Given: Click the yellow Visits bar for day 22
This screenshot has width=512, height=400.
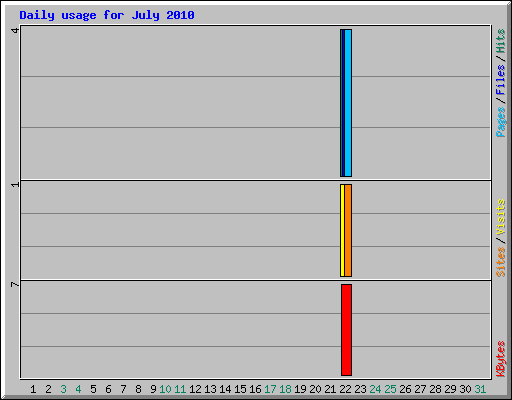Looking at the screenshot, I should pyautogui.click(x=342, y=230).
